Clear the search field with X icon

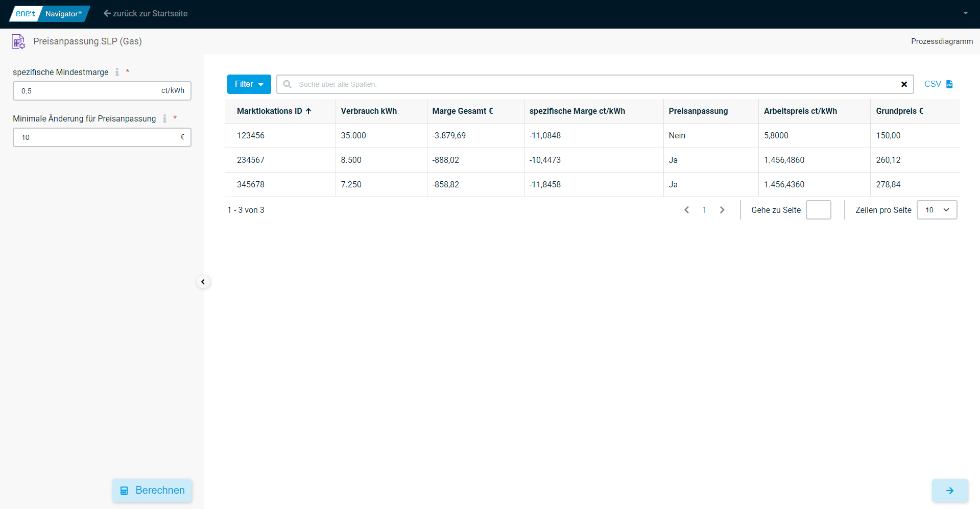click(x=904, y=84)
